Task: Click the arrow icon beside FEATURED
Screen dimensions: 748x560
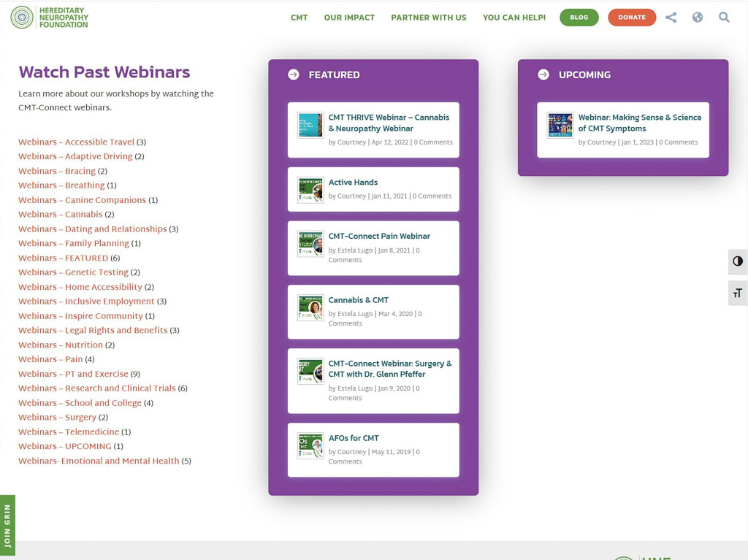Action: (294, 74)
